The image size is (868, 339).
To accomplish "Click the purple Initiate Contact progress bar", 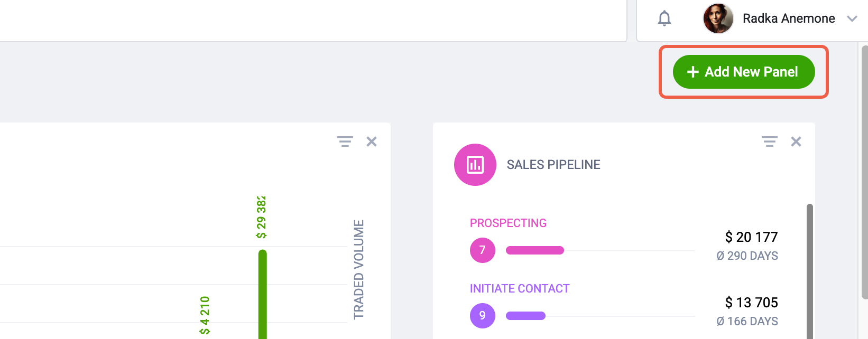I will pyautogui.click(x=525, y=316).
